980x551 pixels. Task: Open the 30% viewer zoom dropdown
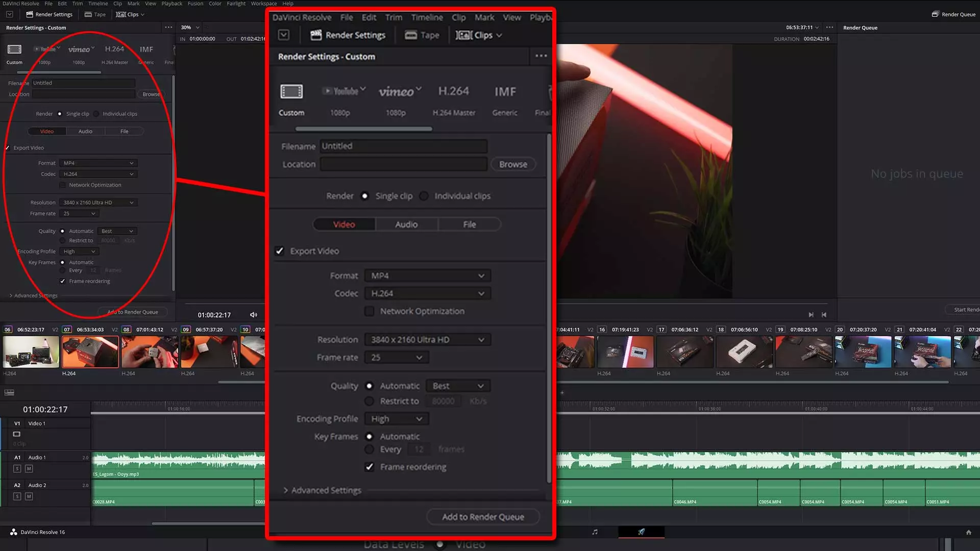[x=190, y=28]
